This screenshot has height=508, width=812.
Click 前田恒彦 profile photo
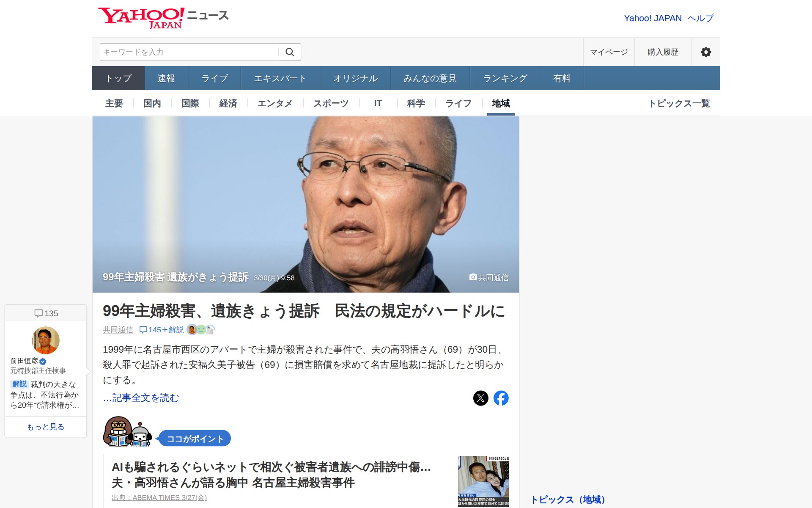coord(46,340)
